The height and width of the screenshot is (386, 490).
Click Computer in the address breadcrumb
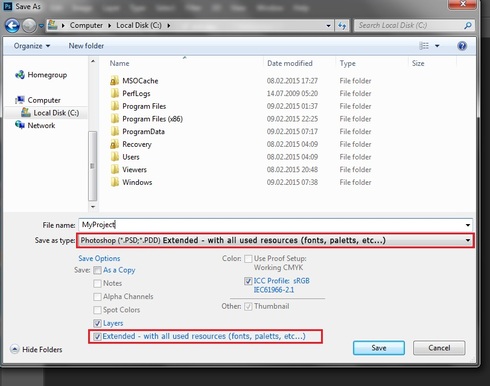click(x=86, y=26)
